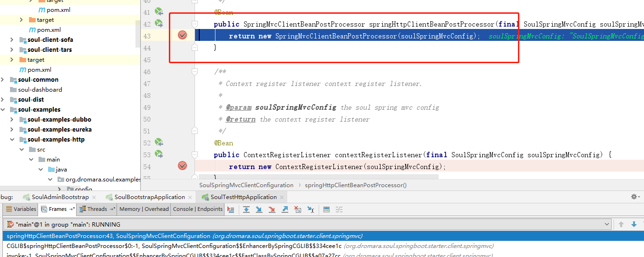Collapse the src folder
This screenshot has height=257, width=644.
[x=21, y=150]
